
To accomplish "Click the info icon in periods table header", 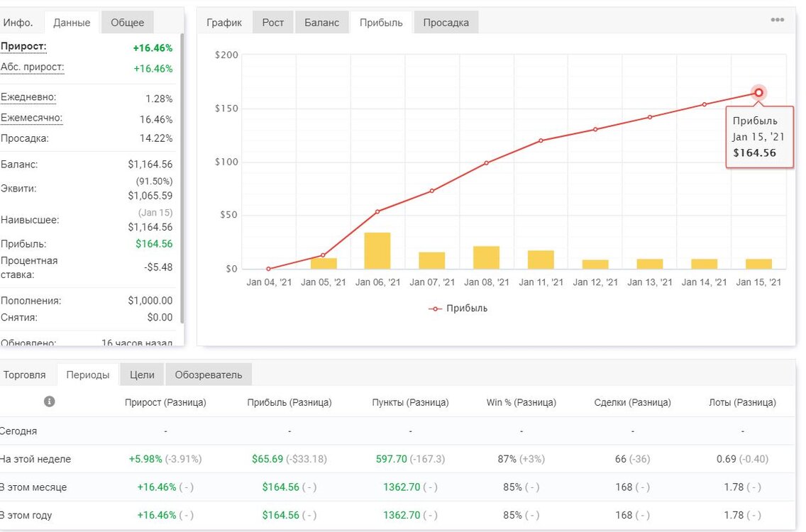I will (50, 401).
